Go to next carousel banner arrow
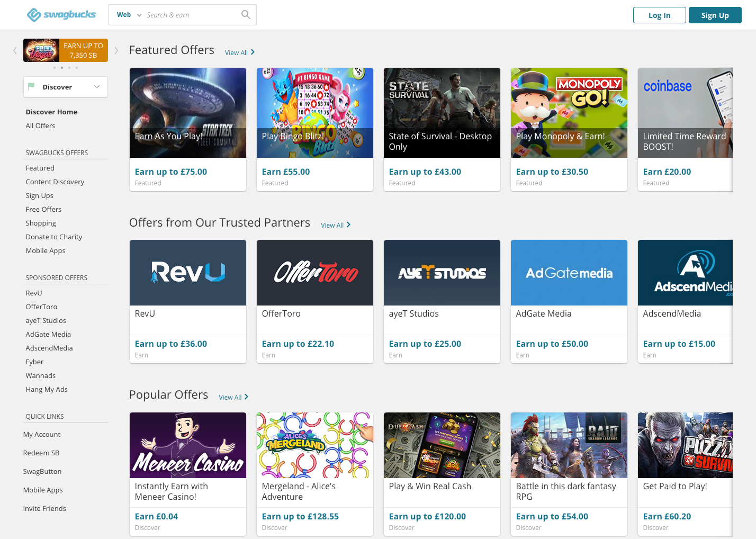The height and width of the screenshot is (539, 756). (116, 50)
